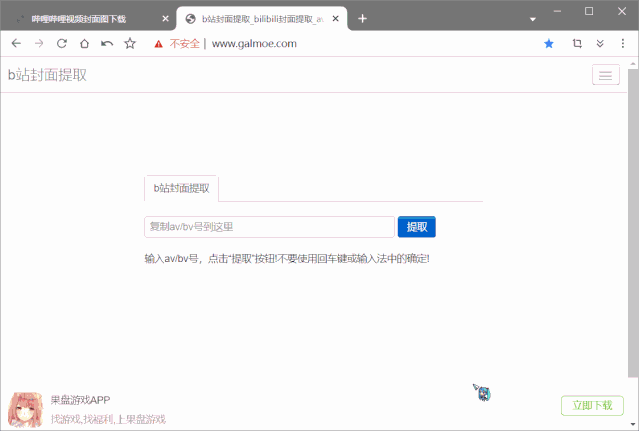Select the b站封面提取 page tab
Viewport: 639px width, 431px height.
[x=181, y=188]
